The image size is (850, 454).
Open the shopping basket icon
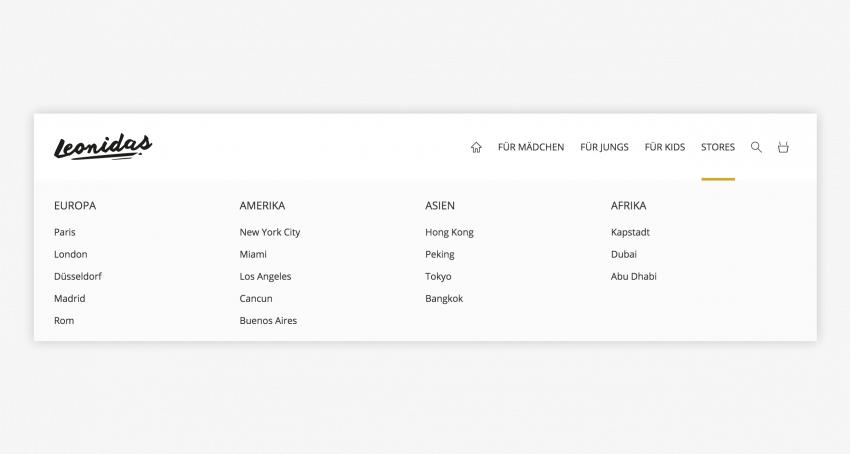783,147
